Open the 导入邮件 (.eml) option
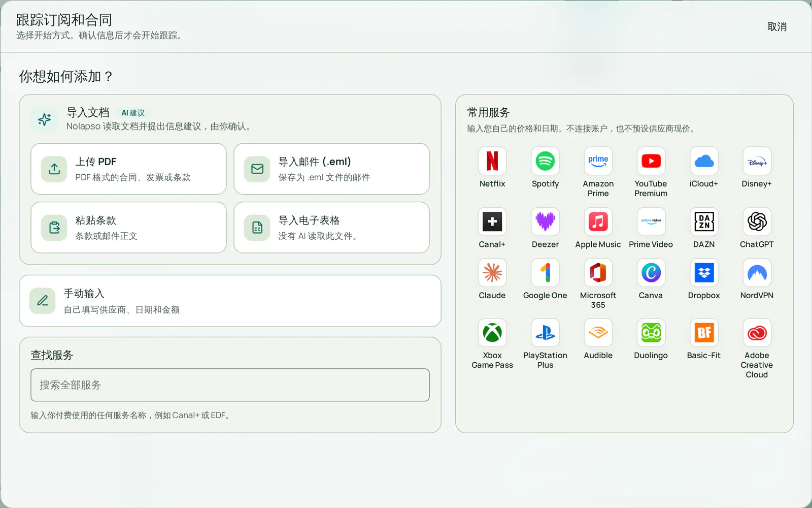Screen dimensions: 812x508 coord(331,169)
